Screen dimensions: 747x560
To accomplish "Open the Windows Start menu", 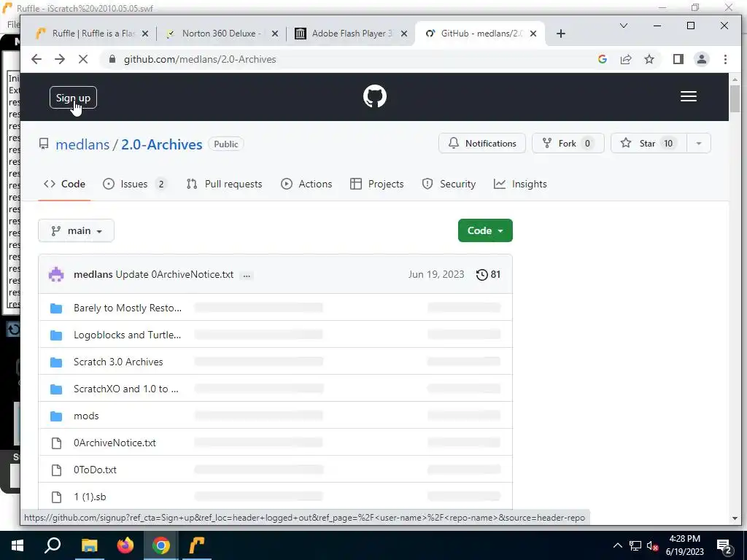I will tap(18, 545).
